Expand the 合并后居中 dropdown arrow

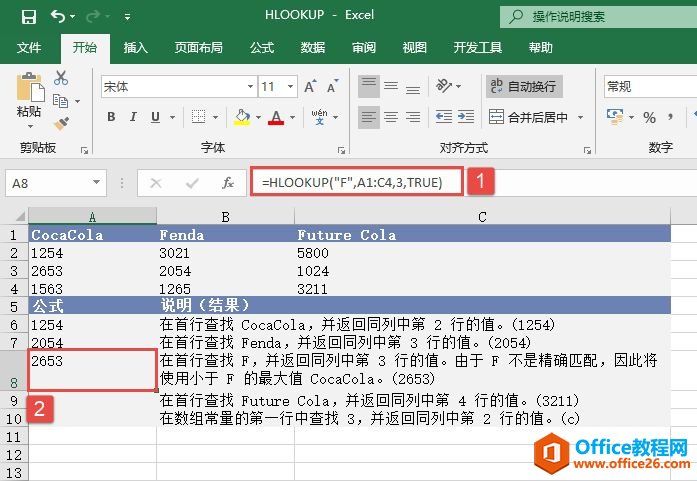[x=580, y=117]
